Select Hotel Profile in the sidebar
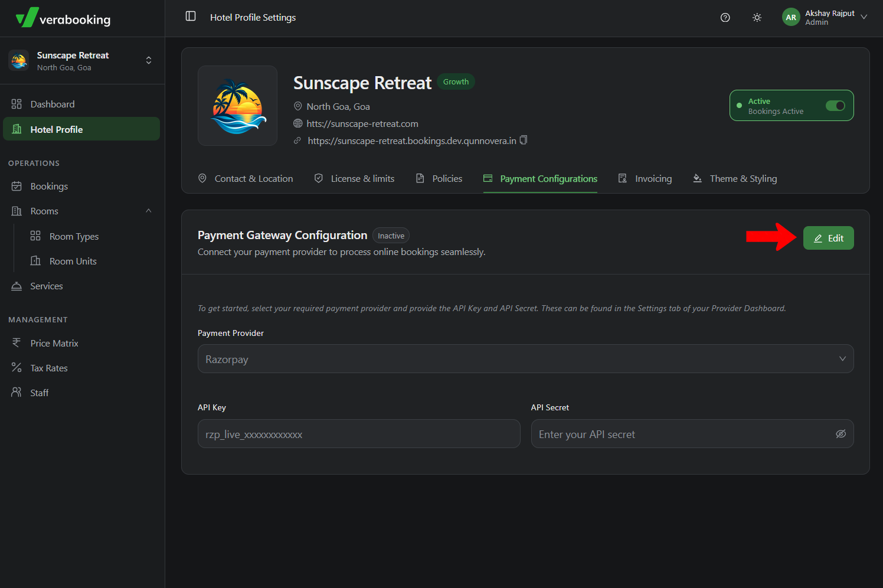 point(81,129)
